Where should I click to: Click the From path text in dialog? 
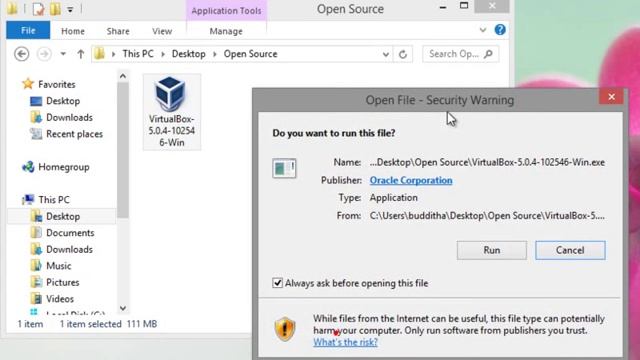coord(487,216)
